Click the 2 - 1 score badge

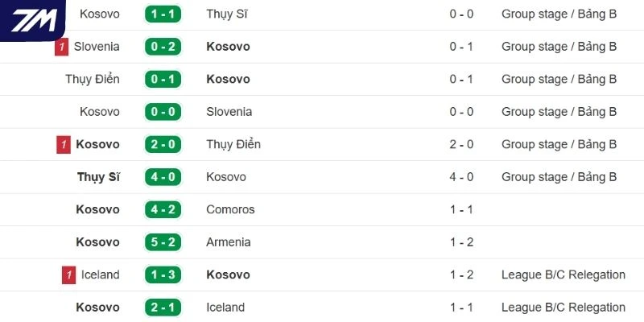(165, 308)
